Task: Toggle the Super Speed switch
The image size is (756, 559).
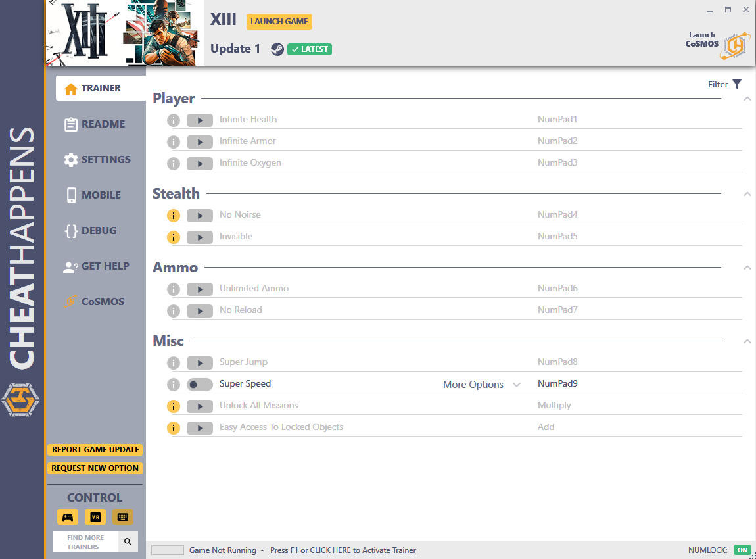Action: pos(199,385)
